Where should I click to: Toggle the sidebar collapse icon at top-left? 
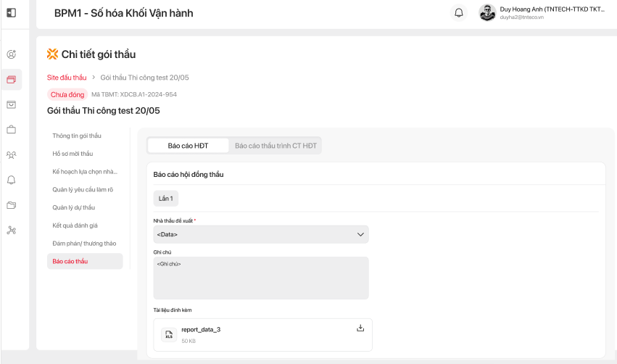pos(12,13)
